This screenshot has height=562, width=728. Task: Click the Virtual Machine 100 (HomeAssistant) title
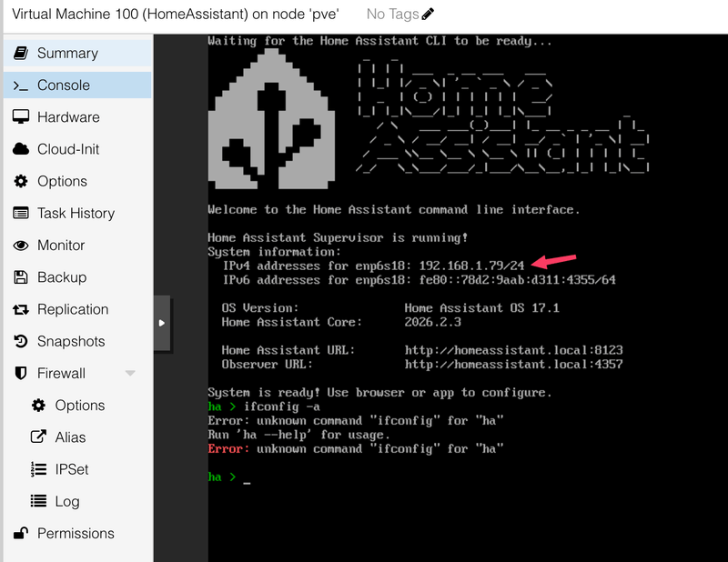[176, 14]
